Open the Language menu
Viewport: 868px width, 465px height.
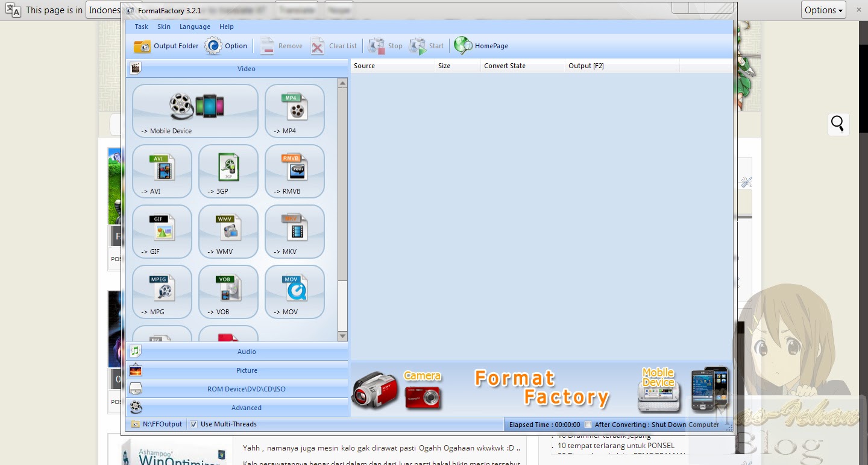click(x=195, y=27)
